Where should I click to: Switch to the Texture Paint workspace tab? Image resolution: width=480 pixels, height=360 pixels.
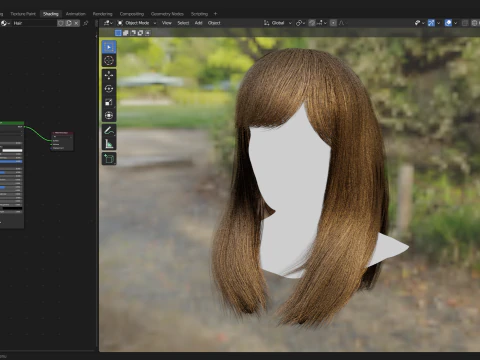[x=23, y=14]
